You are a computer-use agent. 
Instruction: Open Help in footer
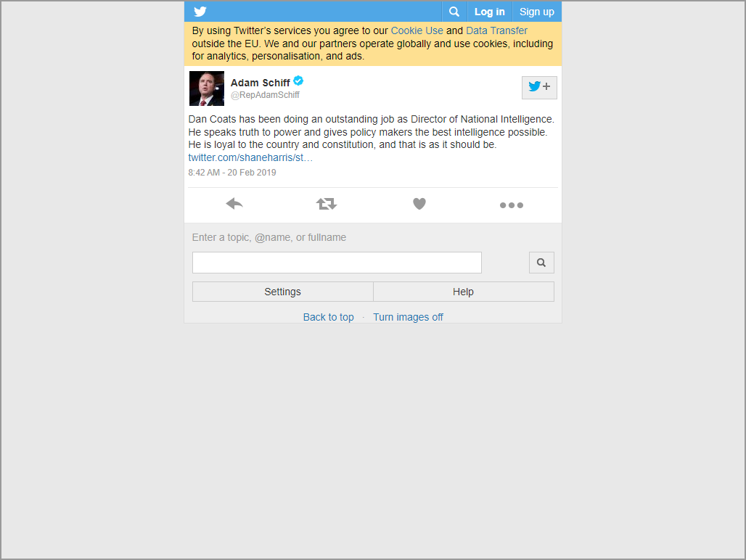pos(464,292)
